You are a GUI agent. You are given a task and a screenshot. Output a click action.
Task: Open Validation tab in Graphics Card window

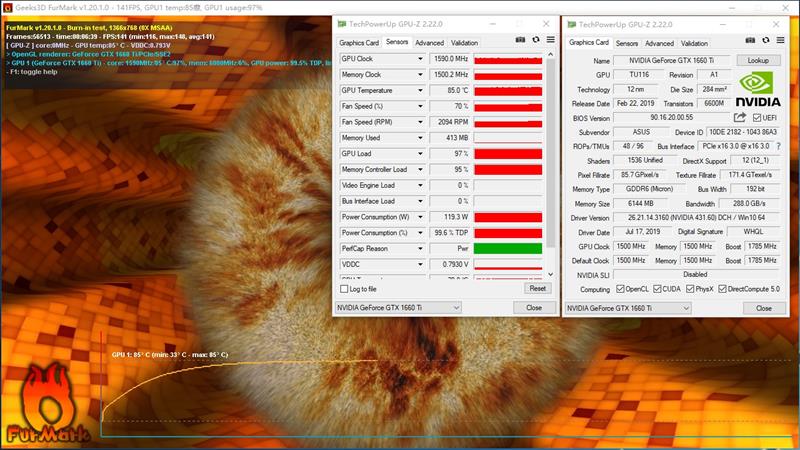click(x=694, y=43)
